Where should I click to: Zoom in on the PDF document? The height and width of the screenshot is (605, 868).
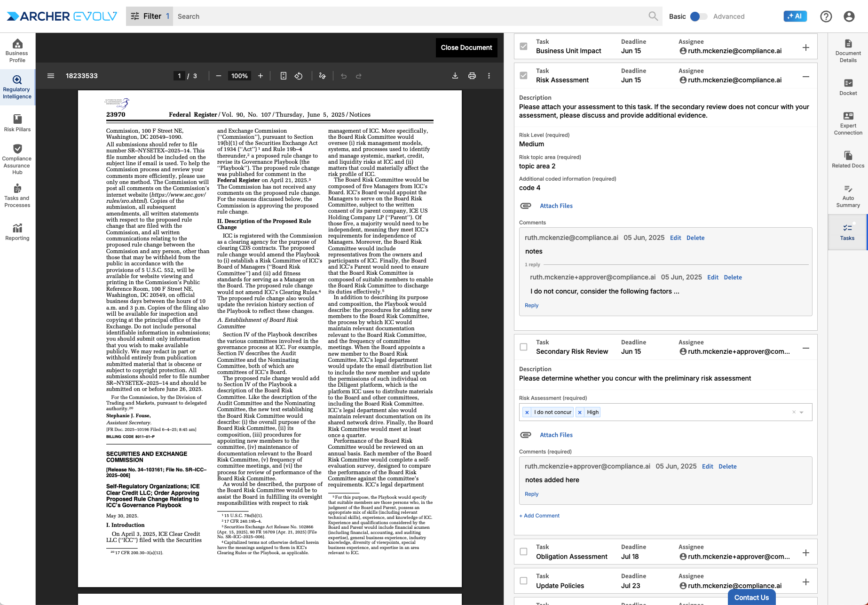point(260,76)
